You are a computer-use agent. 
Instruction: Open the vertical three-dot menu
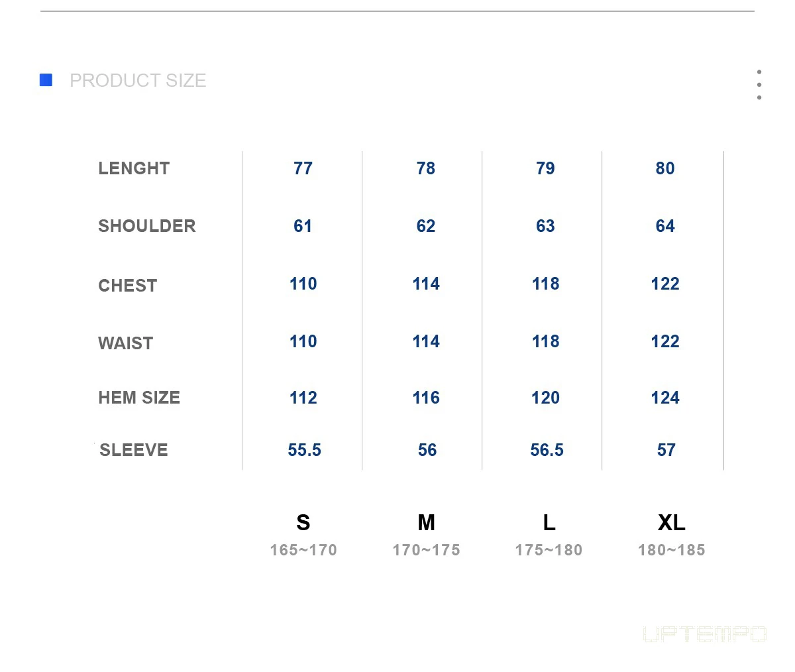(759, 85)
